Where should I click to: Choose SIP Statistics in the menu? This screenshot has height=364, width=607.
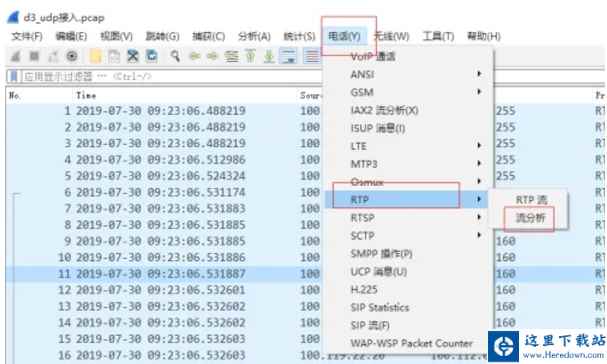coord(379,307)
